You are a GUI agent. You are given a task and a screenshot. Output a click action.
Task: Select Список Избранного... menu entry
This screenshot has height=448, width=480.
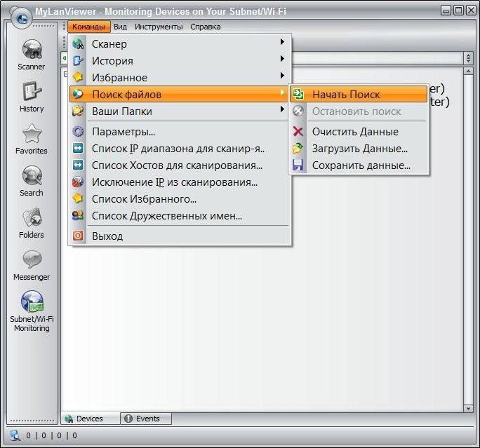point(180,199)
